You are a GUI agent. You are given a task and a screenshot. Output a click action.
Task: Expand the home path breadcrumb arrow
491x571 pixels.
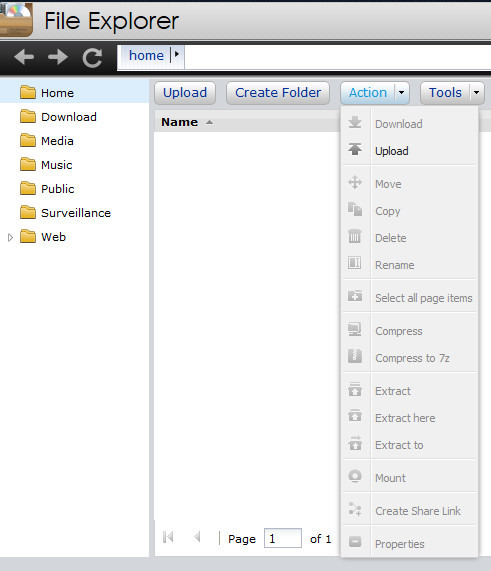(177, 55)
